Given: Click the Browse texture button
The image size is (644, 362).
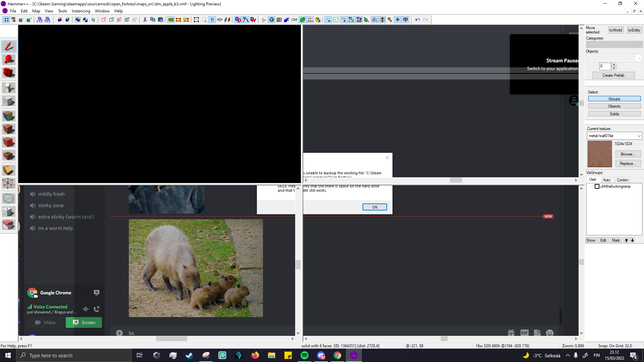Looking at the screenshot, I should coord(628,154).
